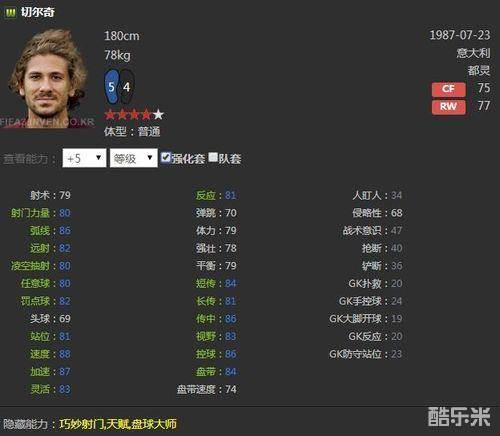The height and width of the screenshot is (436, 500).
Task: Click the 速度 stat value 88
Action: (65, 354)
